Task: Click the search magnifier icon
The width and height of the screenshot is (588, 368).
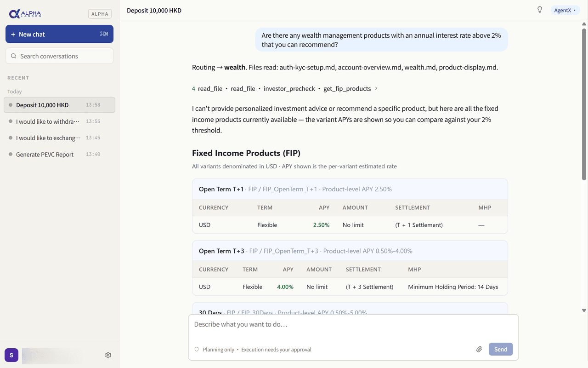Action: click(x=14, y=56)
